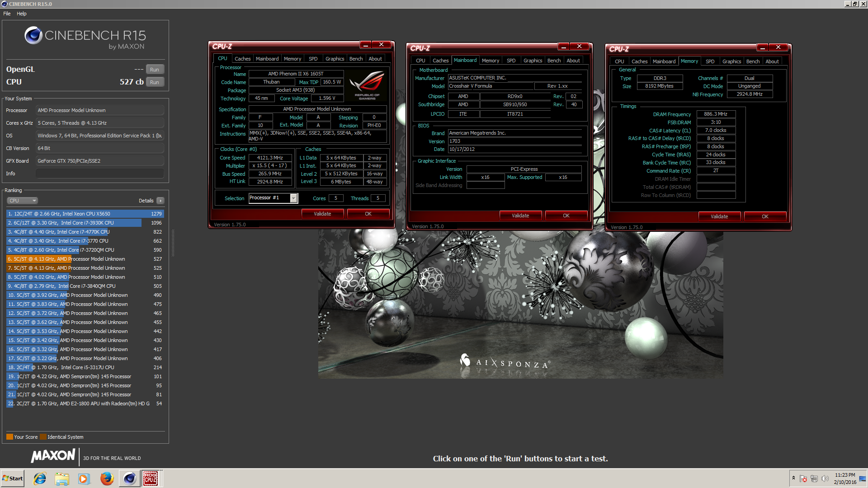Viewport: 868px width, 488px height.
Task: Click the volume speaker tray icon
Action: (825, 479)
